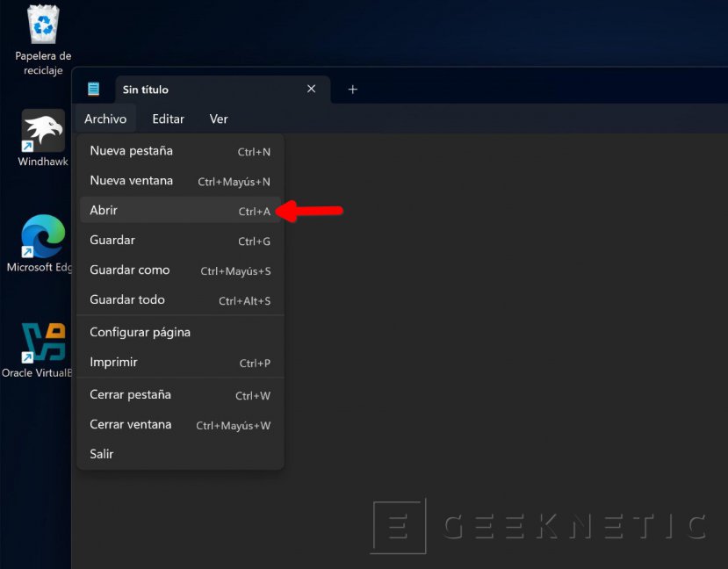Click the Oracle VirtualBox desktop icon
The width and height of the screenshot is (728, 569).
tap(43, 343)
